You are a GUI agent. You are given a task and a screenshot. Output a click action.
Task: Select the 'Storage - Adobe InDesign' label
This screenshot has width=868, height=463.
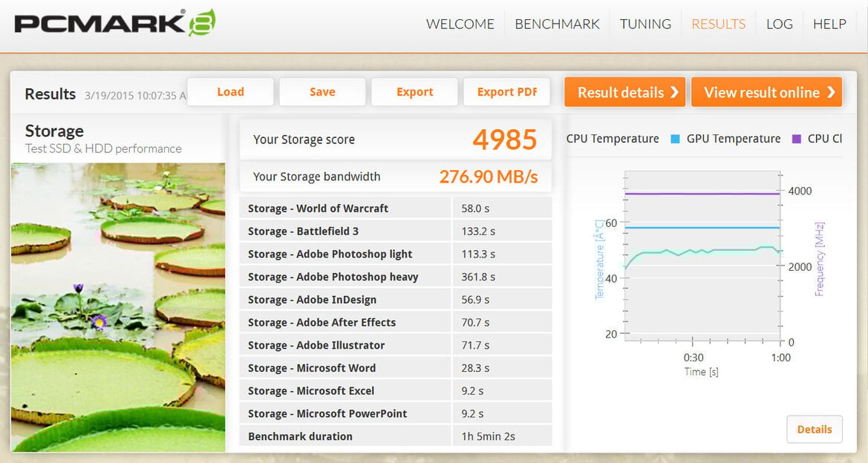coord(312,300)
